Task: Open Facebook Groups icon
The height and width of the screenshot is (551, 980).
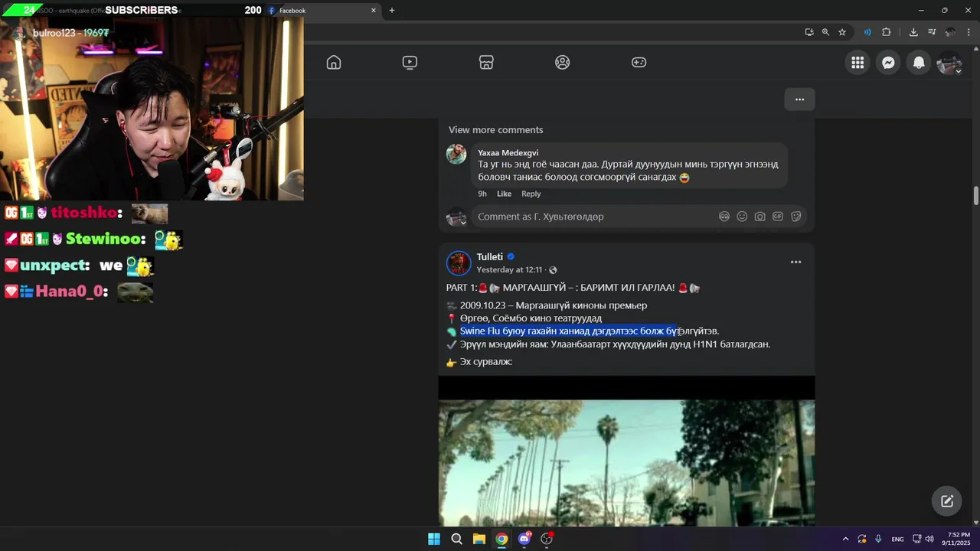Action: tap(563, 63)
